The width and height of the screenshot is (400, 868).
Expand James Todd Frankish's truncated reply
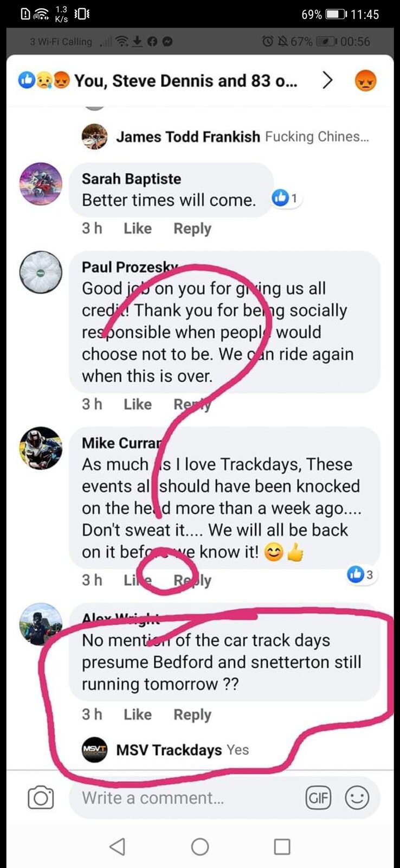[x=317, y=137]
